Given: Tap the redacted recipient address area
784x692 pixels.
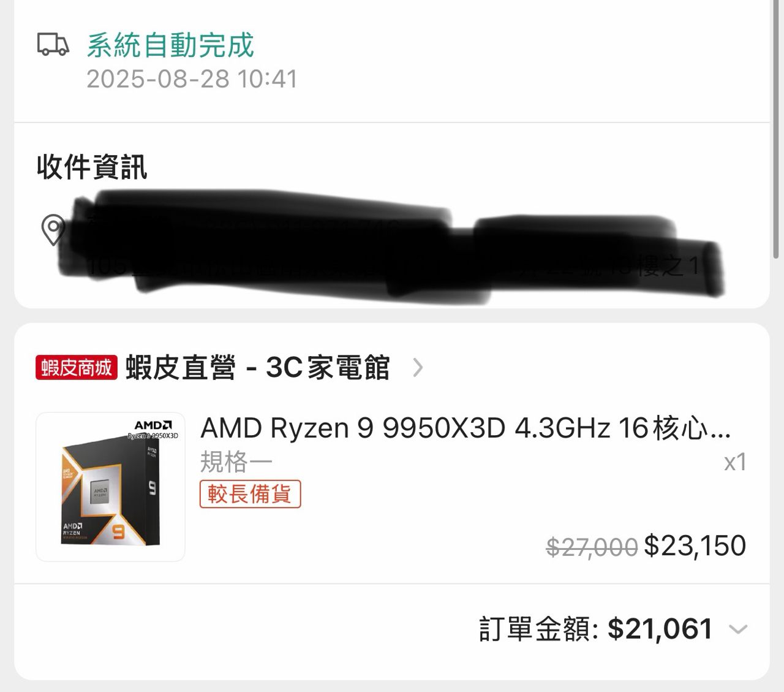Looking at the screenshot, I should (392, 245).
